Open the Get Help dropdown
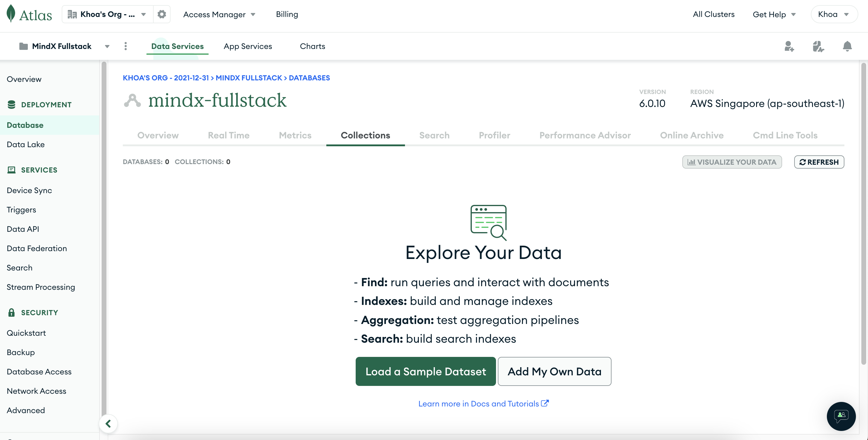 (774, 15)
